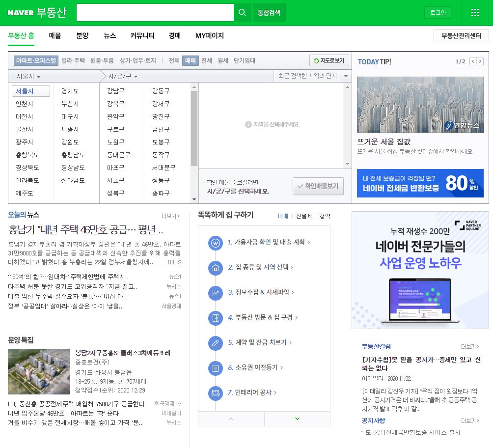This screenshot has height=448, width=493.
Task: Open 최근 검색한 지역과 단지 dropdown arrow
Action: (x=346, y=76)
